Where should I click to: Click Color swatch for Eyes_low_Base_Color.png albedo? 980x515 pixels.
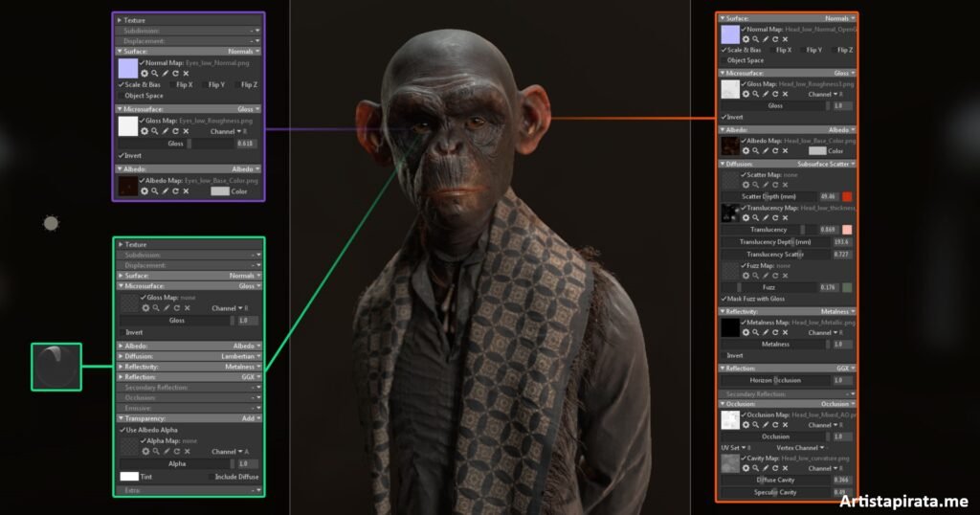click(220, 191)
